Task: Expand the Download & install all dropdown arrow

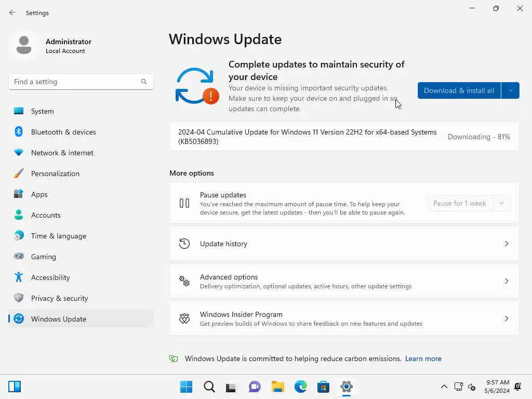Action: pyautogui.click(x=510, y=90)
